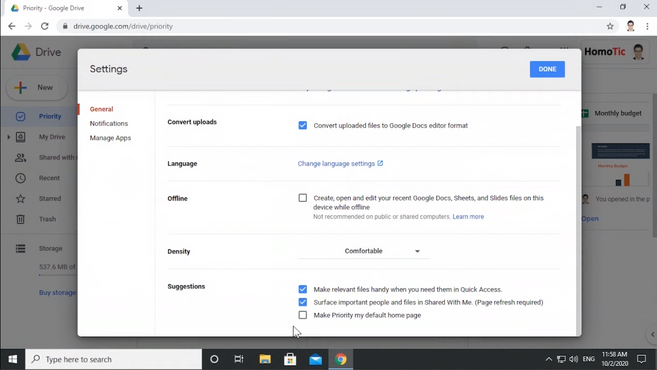Click the ENG language indicator

point(589,359)
